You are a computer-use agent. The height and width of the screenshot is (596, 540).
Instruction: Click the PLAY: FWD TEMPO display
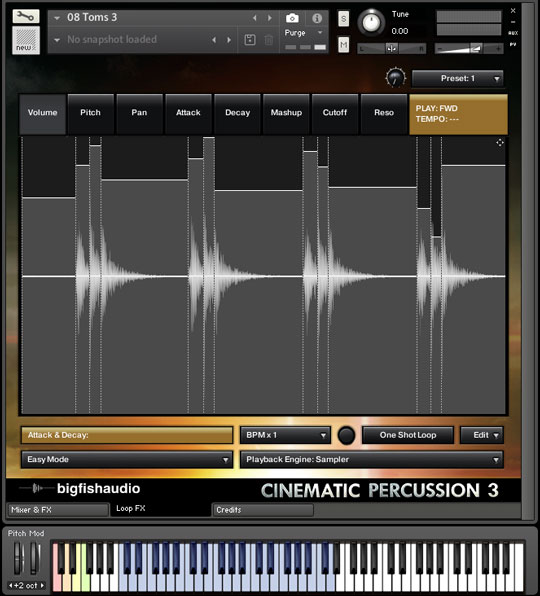coord(458,114)
